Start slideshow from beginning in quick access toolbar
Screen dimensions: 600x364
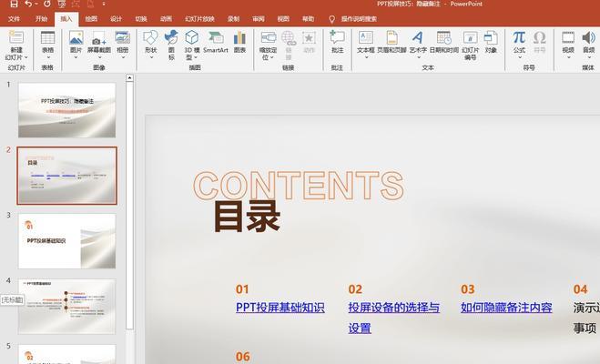click(x=61, y=4)
